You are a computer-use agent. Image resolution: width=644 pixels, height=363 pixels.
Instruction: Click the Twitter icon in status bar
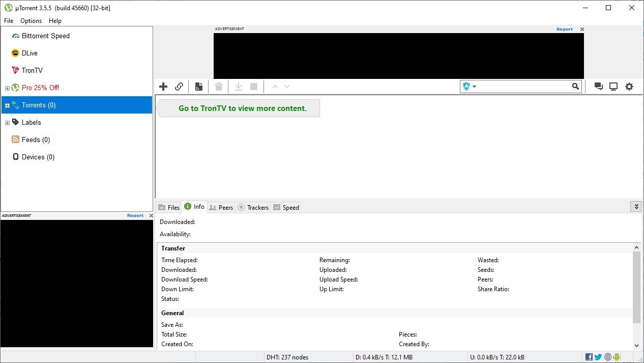coord(598,356)
